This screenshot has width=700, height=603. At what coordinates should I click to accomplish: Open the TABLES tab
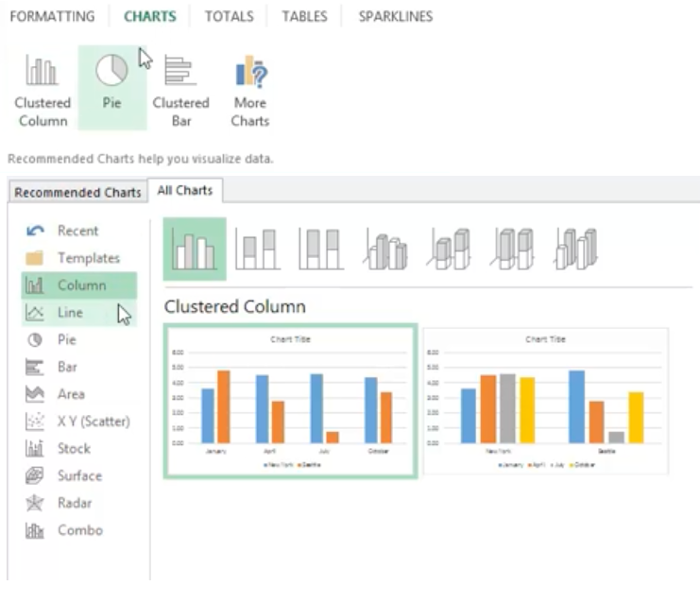tap(304, 16)
